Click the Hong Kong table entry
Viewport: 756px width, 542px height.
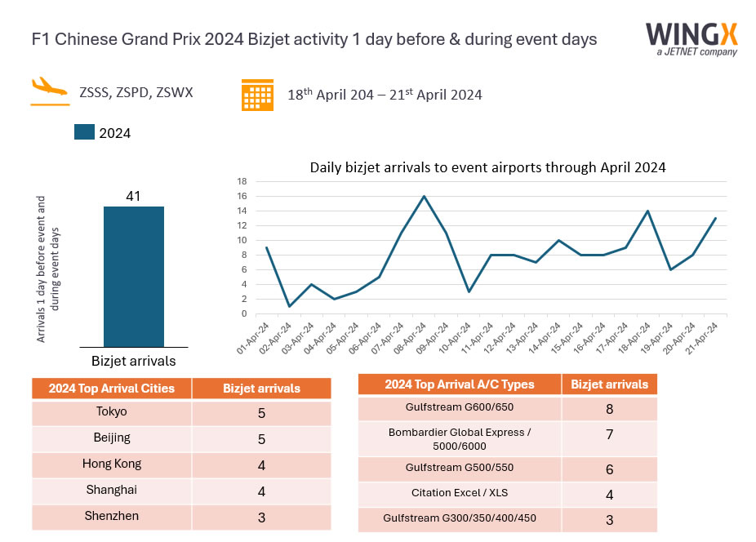112,464
